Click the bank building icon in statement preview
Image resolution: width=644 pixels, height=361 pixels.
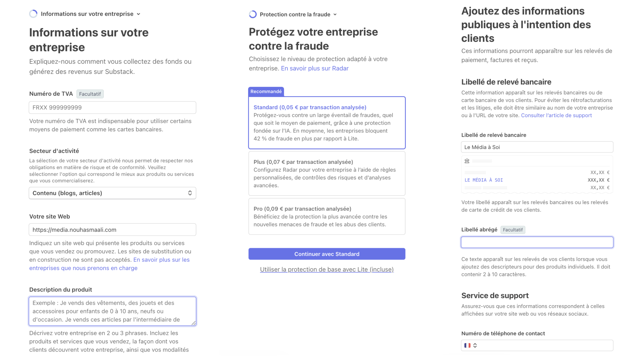tap(467, 161)
